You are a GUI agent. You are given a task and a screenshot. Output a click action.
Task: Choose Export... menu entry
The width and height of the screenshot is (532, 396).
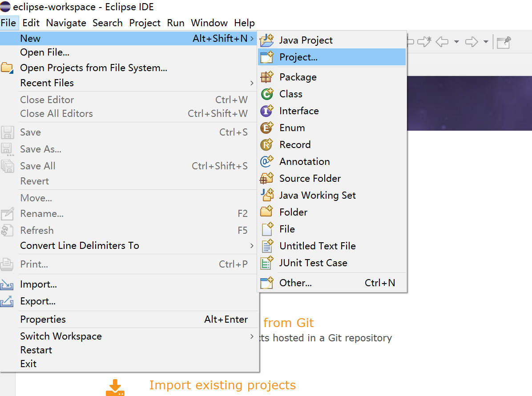(x=129, y=301)
